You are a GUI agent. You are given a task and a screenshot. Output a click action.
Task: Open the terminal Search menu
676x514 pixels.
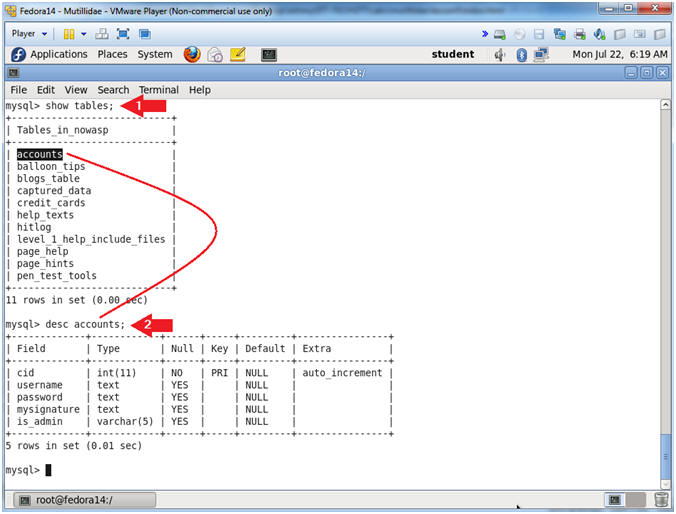pos(113,90)
